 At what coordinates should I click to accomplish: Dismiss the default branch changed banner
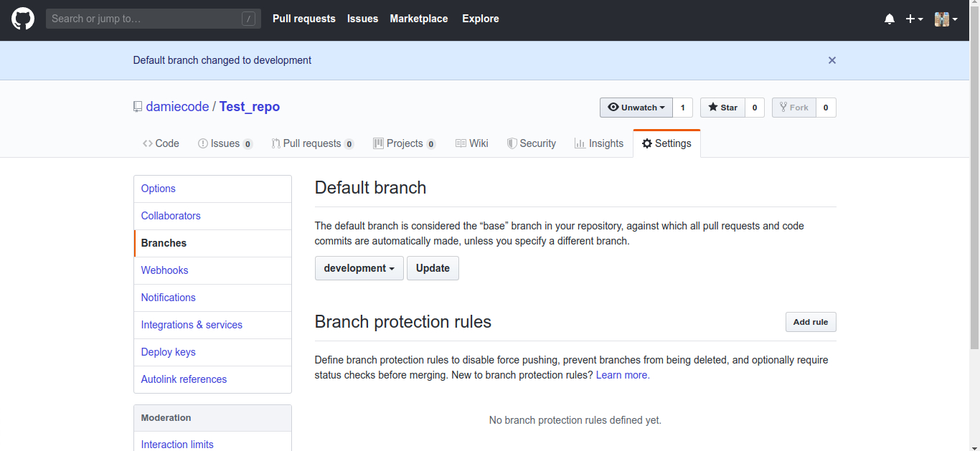832,60
